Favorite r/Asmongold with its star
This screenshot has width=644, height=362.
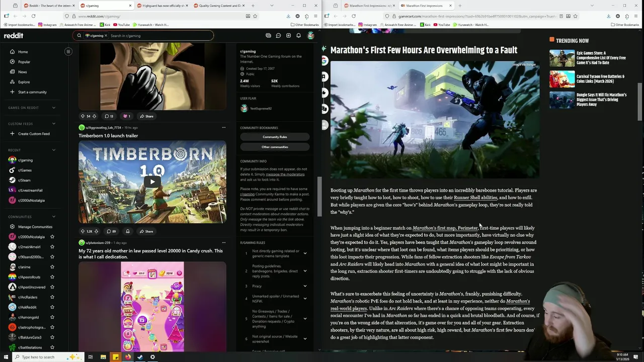(x=52, y=317)
